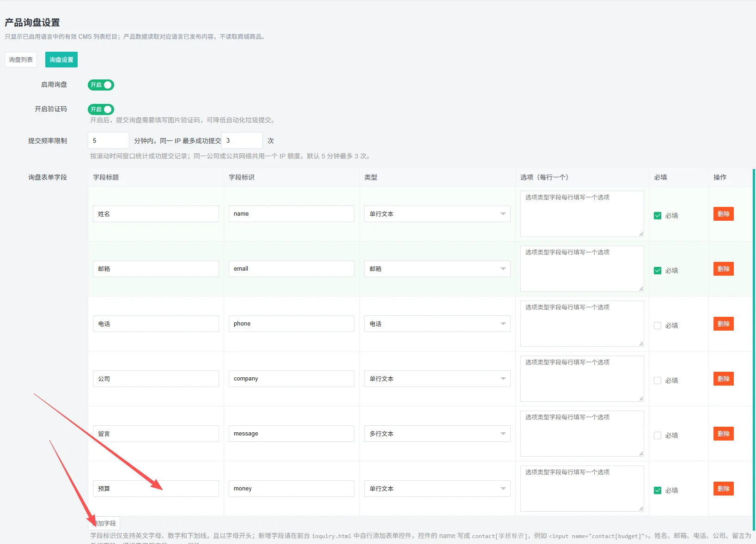Uncheck 必填 for the email field row
This screenshot has width=756, height=544.
pos(658,271)
